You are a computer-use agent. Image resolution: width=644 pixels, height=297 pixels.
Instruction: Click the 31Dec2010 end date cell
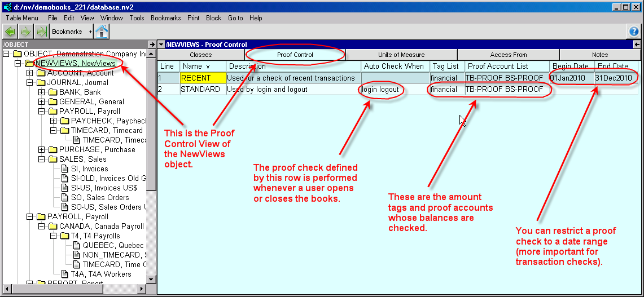coord(616,78)
